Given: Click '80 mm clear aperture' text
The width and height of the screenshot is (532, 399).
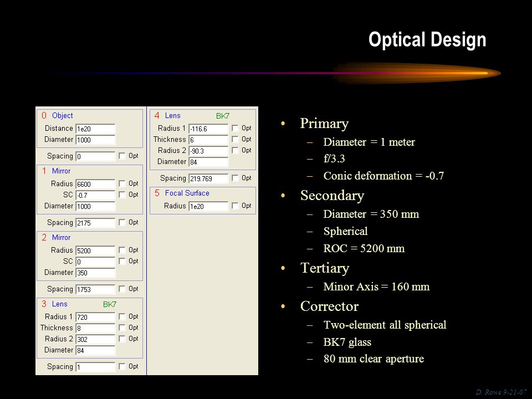Looking at the screenshot, I should pos(374,359).
